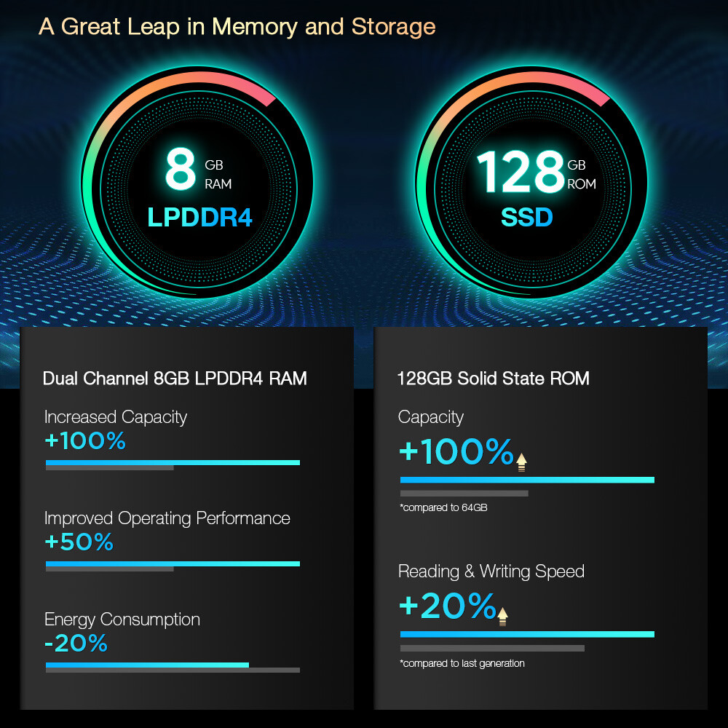Click the -20% energy value

pyautogui.click(x=76, y=643)
